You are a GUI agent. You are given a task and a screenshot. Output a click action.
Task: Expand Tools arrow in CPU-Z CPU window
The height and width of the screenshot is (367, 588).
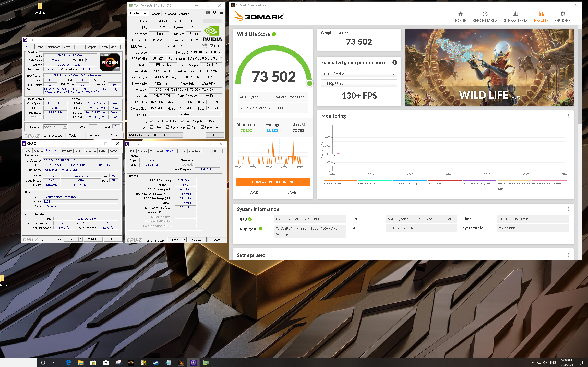tap(82, 135)
